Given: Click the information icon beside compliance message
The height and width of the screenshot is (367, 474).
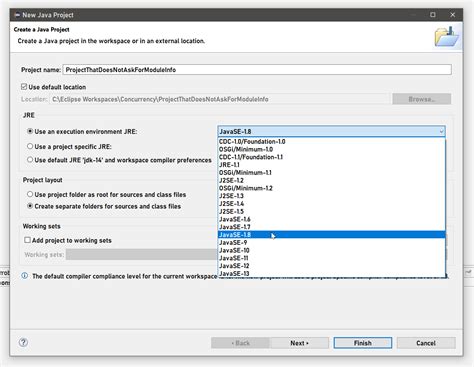Looking at the screenshot, I should 25,276.
